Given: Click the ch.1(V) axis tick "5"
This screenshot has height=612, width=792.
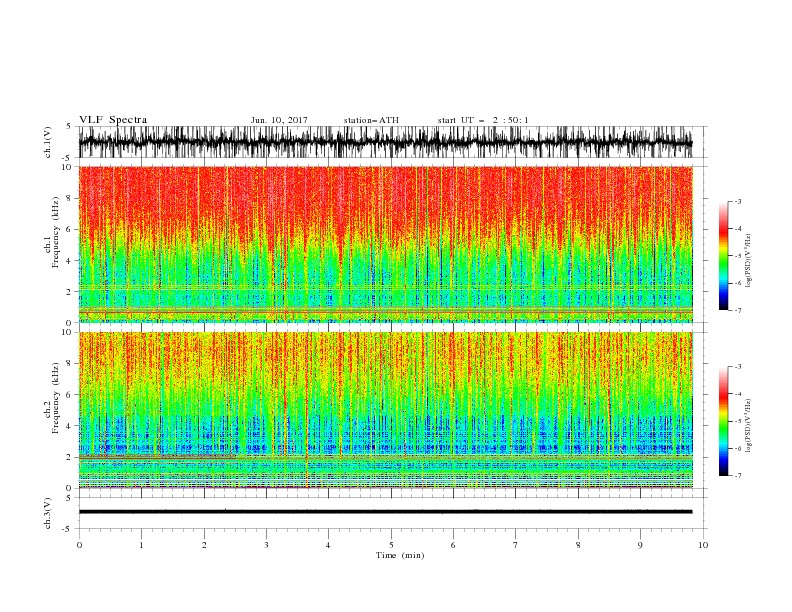Looking at the screenshot, I should (x=69, y=127).
